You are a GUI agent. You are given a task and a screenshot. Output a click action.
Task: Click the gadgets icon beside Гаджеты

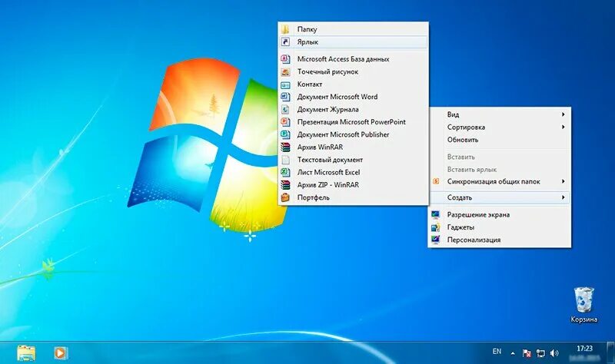tap(435, 227)
